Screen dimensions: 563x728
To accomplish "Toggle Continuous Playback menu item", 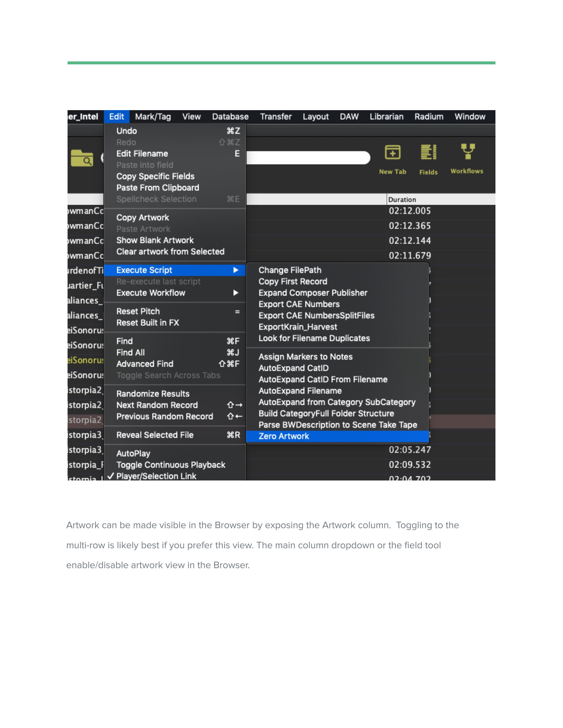I will (x=171, y=465).
